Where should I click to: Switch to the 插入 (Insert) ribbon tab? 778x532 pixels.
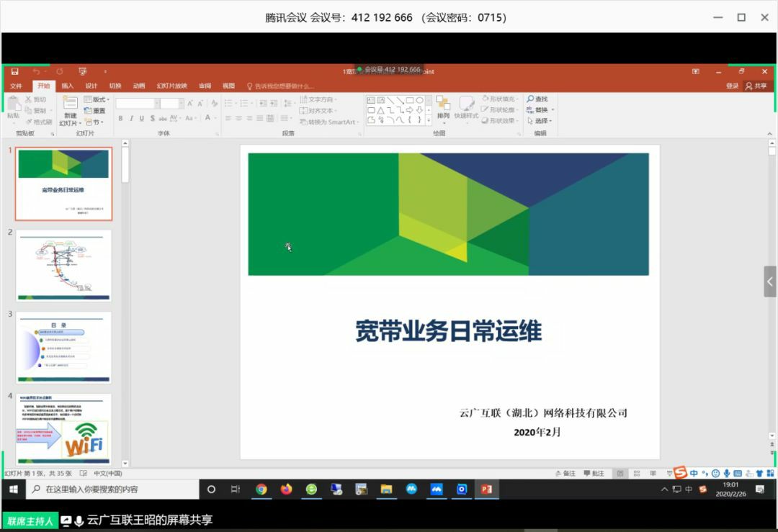pyautogui.click(x=67, y=86)
